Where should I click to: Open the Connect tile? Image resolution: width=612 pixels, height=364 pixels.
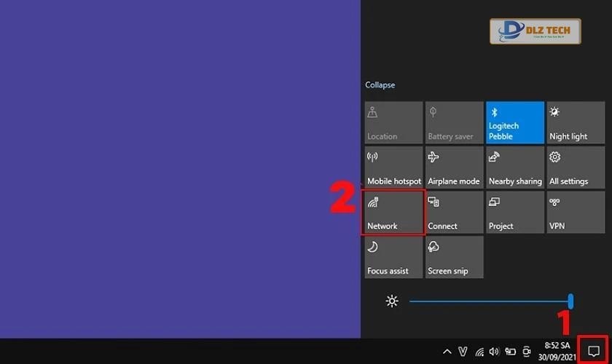pos(454,213)
